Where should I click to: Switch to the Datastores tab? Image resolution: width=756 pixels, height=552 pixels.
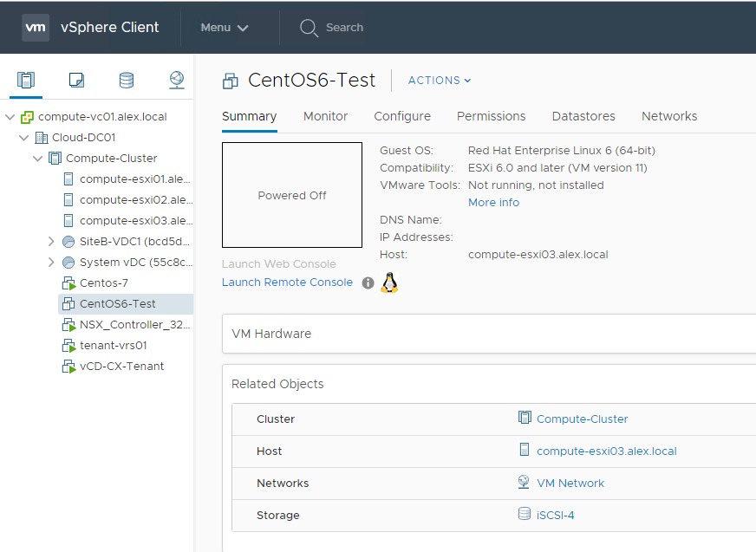point(583,116)
